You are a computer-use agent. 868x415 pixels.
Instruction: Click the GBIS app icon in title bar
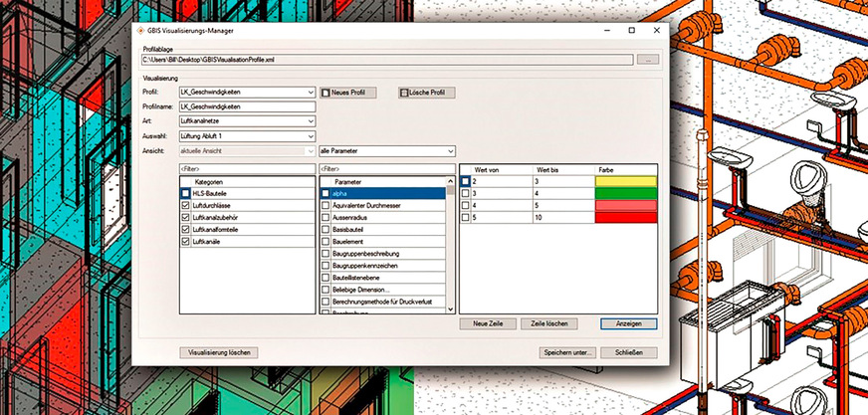click(x=138, y=31)
